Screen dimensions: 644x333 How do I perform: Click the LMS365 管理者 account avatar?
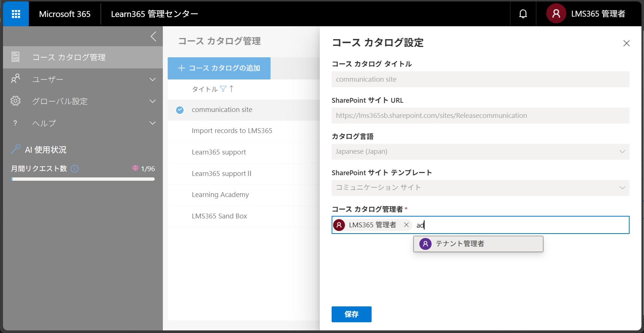(556, 14)
